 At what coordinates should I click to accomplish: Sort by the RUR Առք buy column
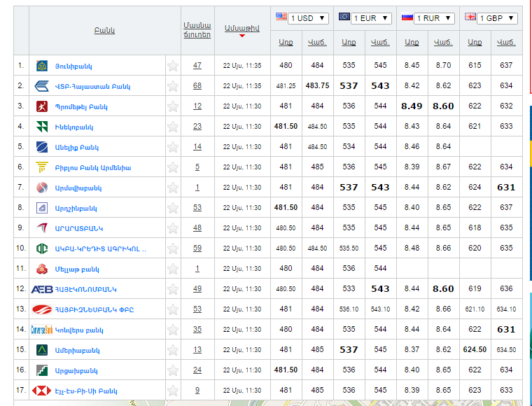412,43
